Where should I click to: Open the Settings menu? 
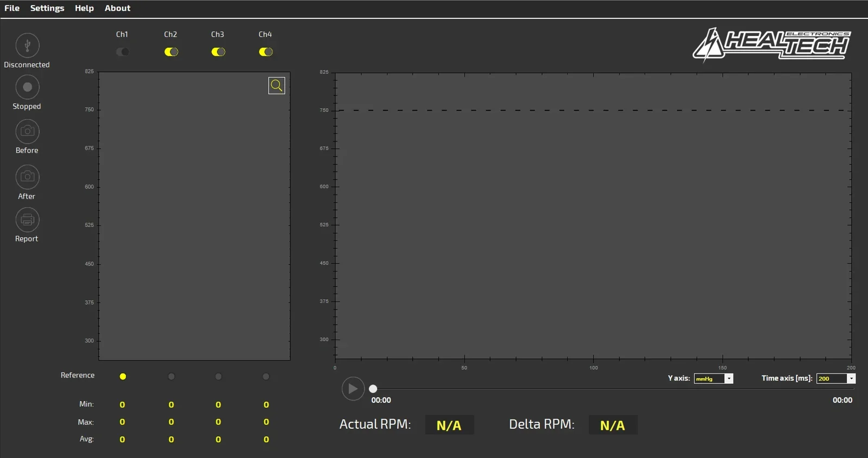[47, 8]
